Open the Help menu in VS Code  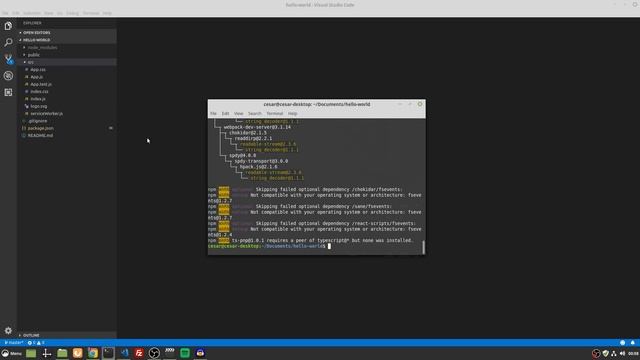(107, 13)
